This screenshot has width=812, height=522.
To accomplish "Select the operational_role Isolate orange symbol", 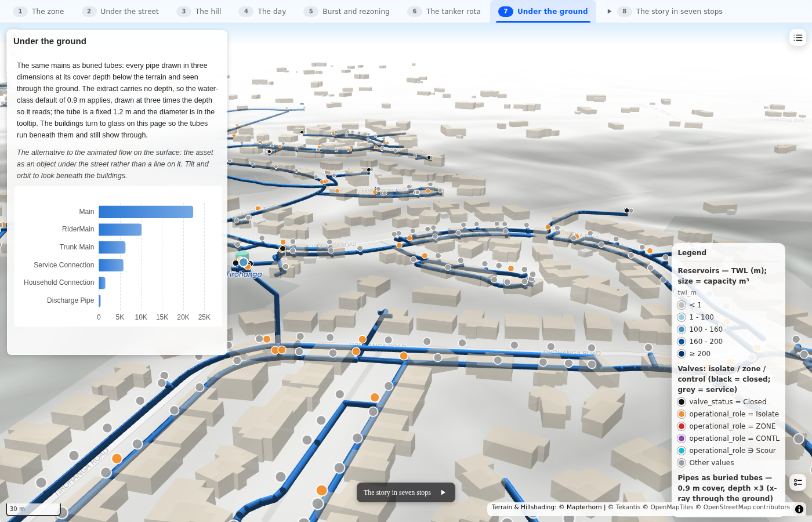I will coord(681,414).
